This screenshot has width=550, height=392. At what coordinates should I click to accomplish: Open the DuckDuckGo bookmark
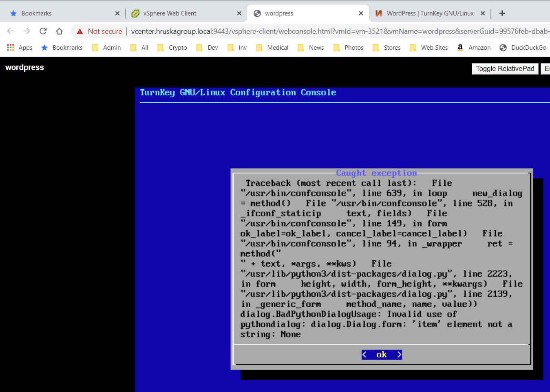[523, 48]
